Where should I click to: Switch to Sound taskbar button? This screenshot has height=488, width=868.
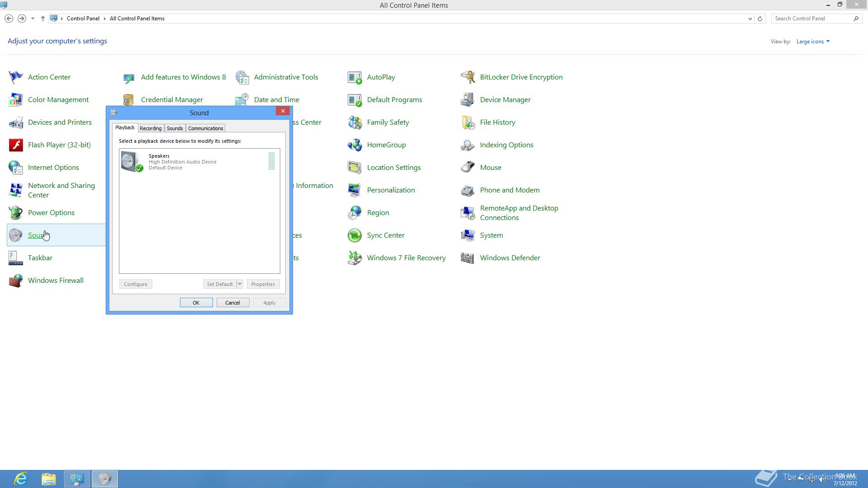tap(105, 479)
